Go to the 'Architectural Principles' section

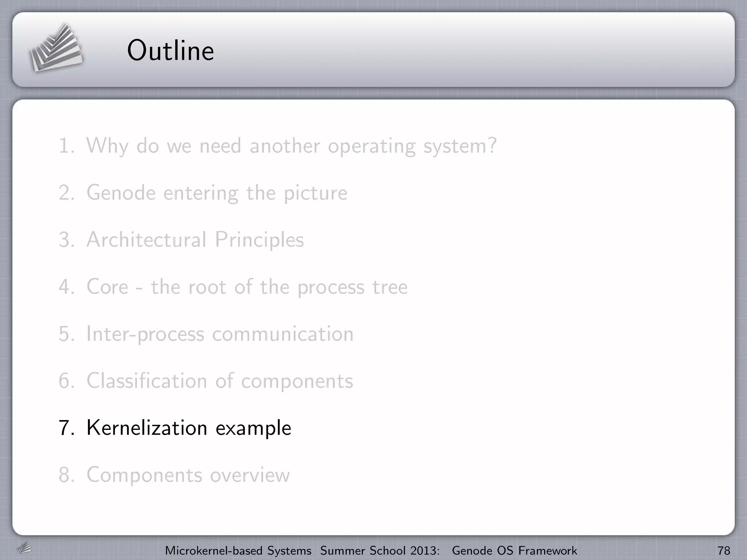[x=195, y=240]
